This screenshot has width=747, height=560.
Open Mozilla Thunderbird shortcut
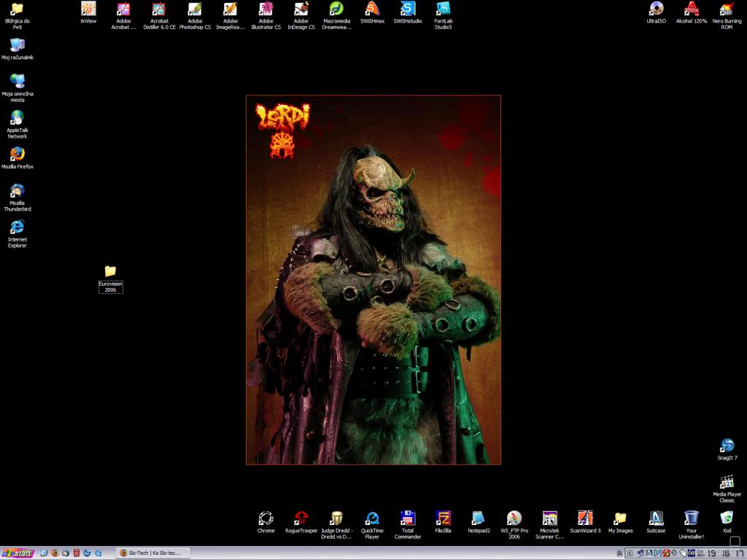(x=18, y=198)
